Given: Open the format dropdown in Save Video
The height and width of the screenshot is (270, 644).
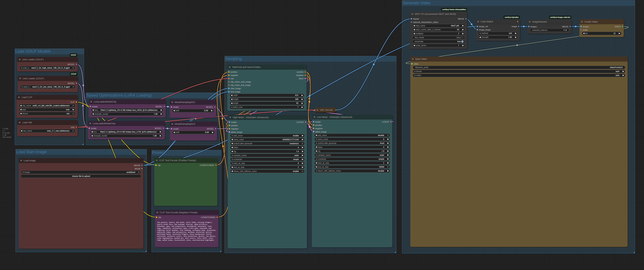Looking at the screenshot, I should tap(519, 71).
